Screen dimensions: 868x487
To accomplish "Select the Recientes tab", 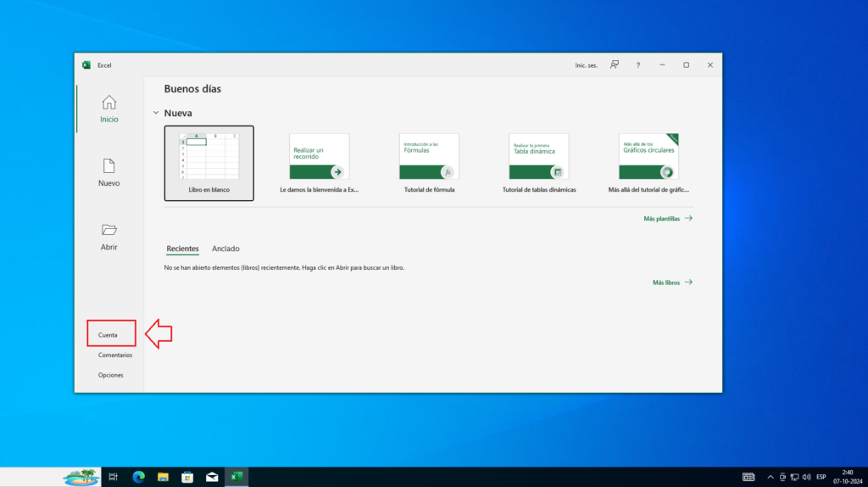I will pos(182,249).
